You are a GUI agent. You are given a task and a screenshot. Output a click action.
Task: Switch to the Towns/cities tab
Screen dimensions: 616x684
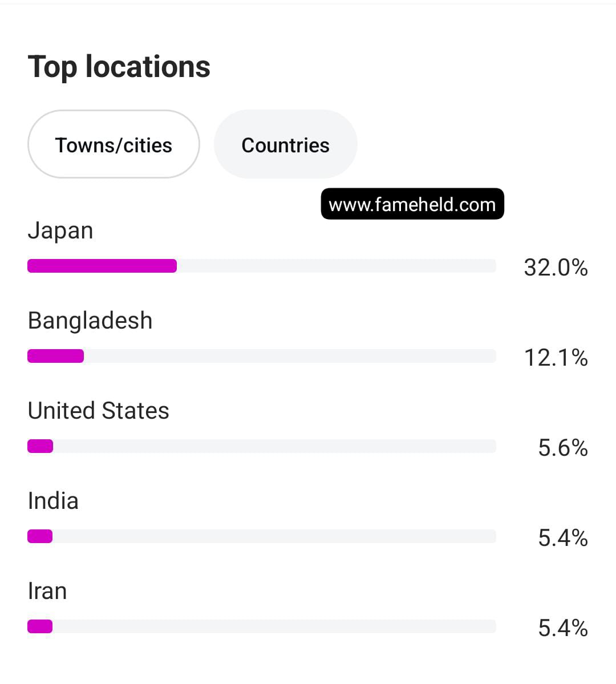[114, 145]
